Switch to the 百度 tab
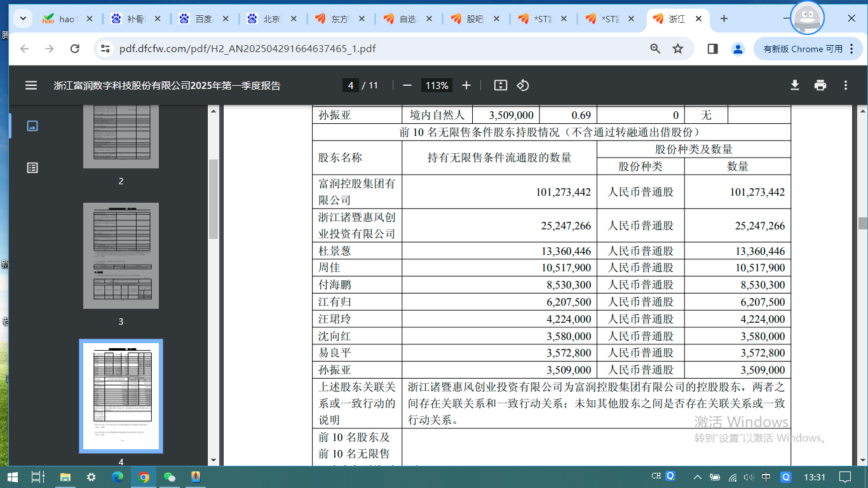This screenshot has width=868, height=488. 204,18
